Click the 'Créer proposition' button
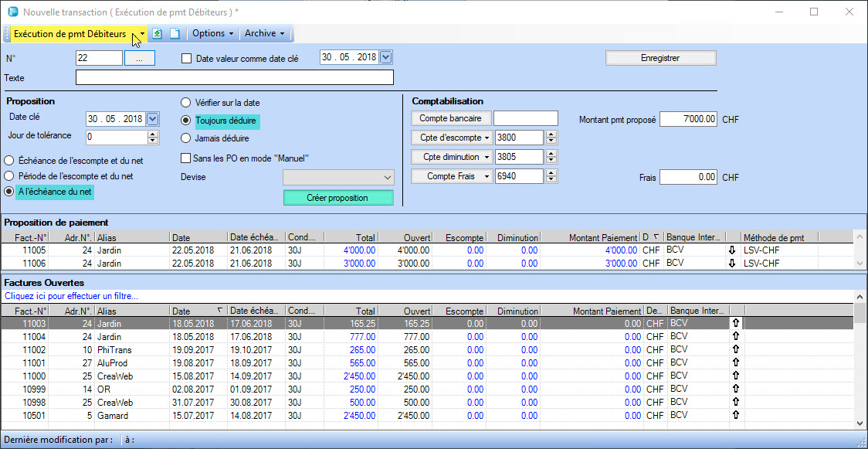Viewport: 868px width, 449px height. point(338,198)
